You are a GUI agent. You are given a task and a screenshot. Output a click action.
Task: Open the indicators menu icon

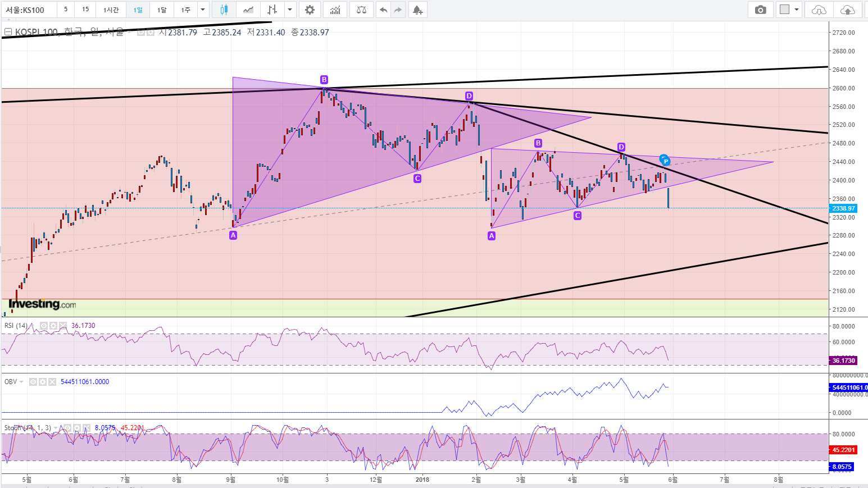click(335, 10)
